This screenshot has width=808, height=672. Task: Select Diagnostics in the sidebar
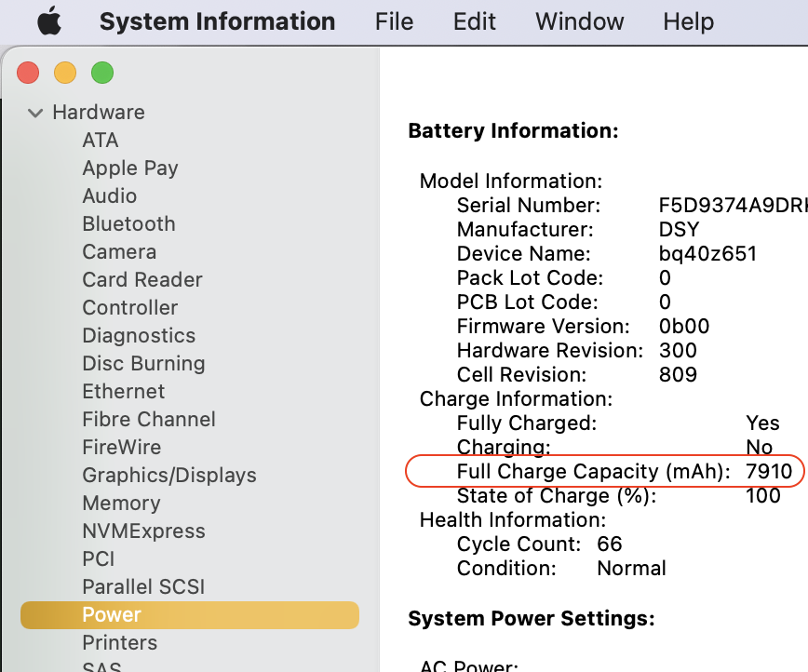point(139,335)
